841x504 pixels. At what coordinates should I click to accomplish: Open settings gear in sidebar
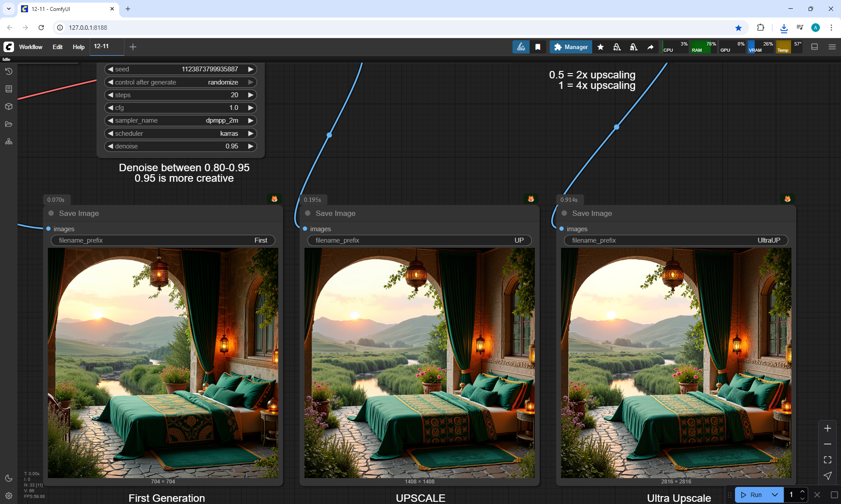point(8,496)
